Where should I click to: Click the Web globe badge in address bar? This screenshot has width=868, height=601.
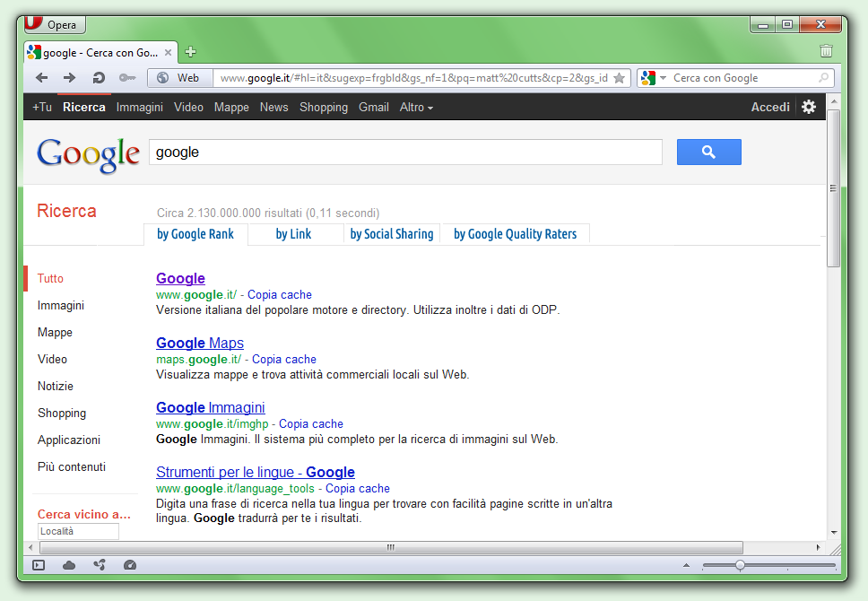tap(180, 78)
